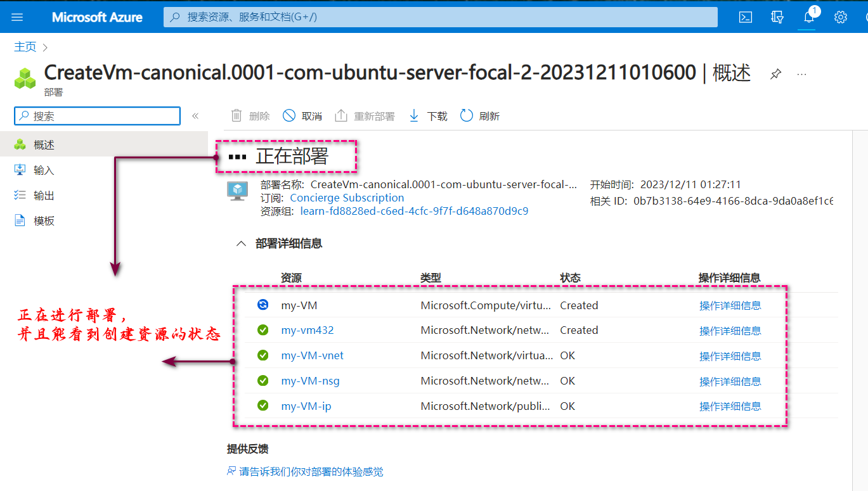
Task: Click the green check icon for my-VM-vnet
Action: (x=262, y=355)
